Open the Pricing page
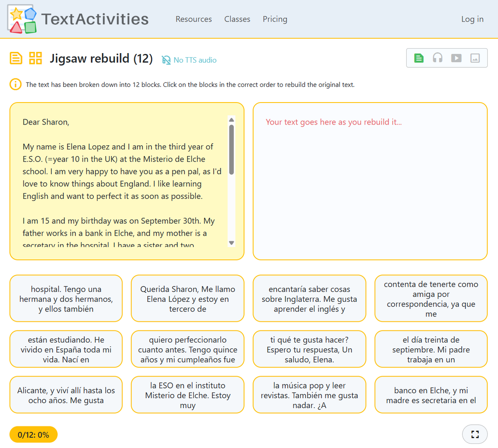The height and width of the screenshot is (448, 498). pos(275,19)
